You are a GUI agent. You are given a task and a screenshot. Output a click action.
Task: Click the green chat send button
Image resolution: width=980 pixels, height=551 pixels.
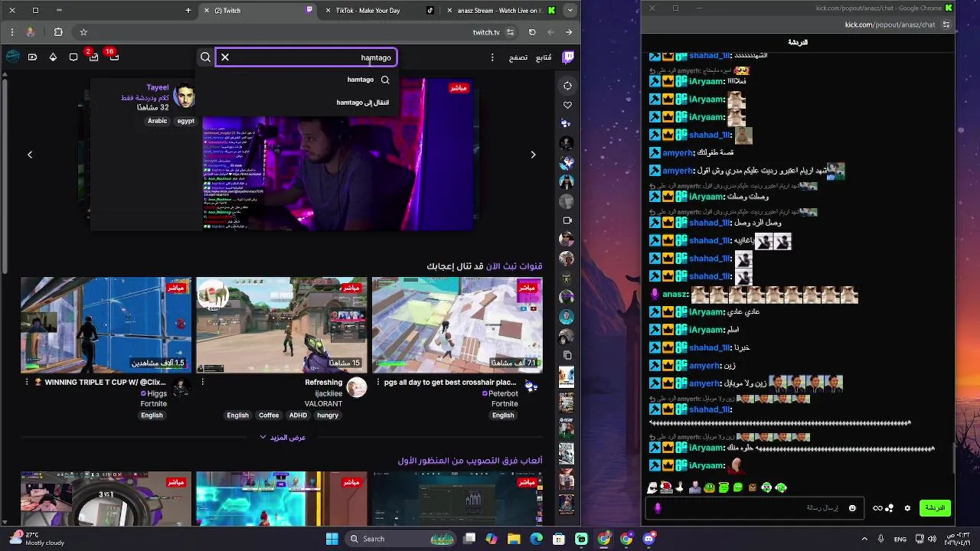(936, 508)
